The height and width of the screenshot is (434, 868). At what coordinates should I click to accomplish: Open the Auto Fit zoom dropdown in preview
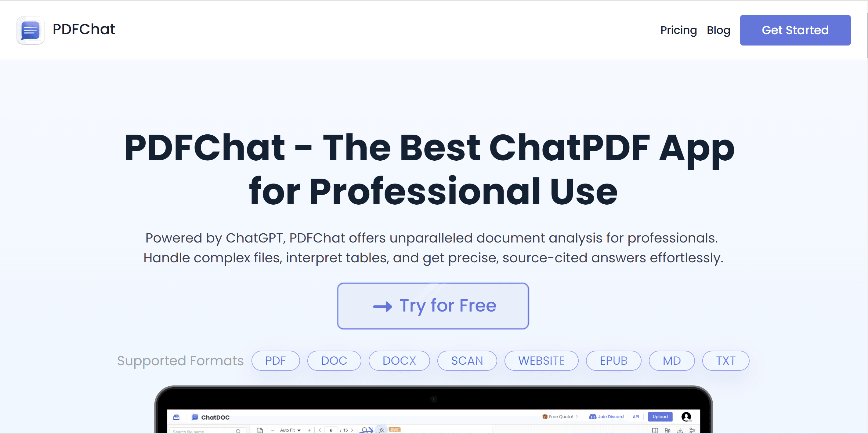(x=290, y=430)
